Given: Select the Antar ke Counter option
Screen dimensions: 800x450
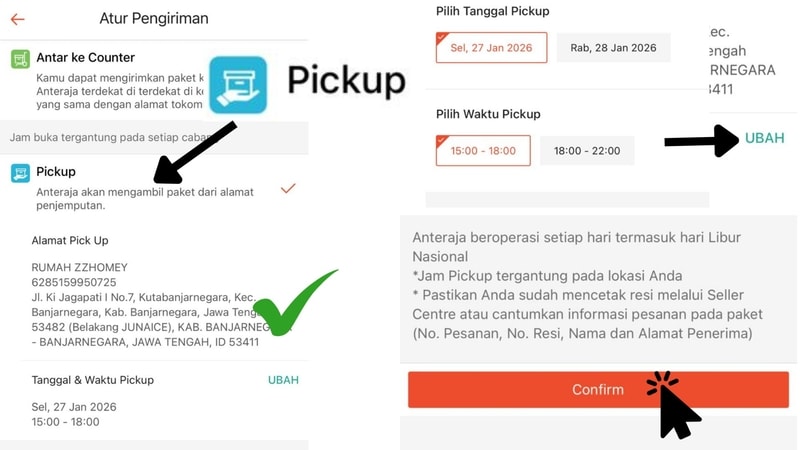Looking at the screenshot, I should coord(154,81).
